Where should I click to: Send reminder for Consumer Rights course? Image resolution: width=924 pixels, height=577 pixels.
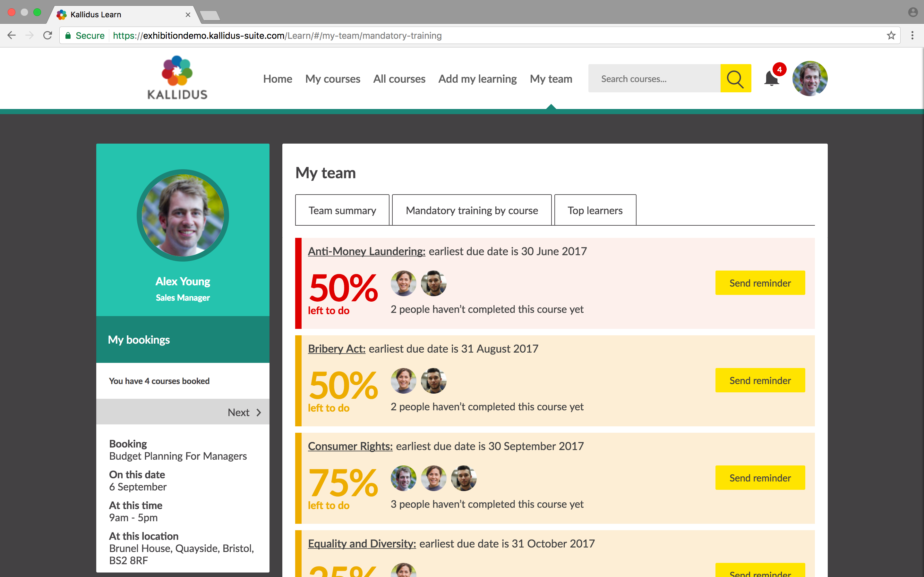(x=760, y=477)
